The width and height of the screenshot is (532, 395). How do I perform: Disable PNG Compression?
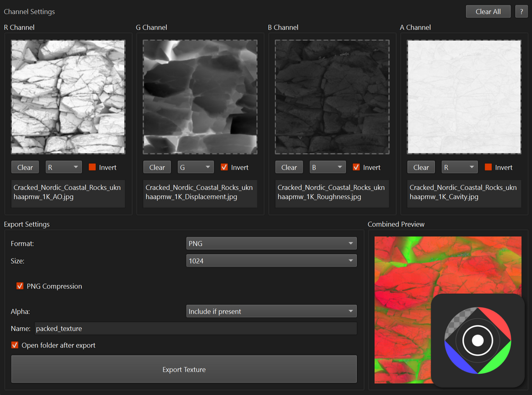tap(20, 286)
